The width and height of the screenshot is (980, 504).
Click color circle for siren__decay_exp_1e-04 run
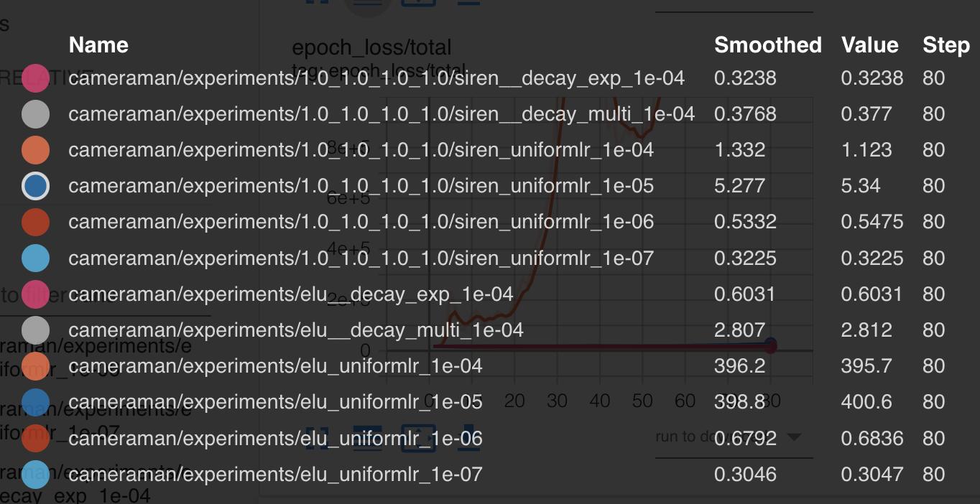pos(36,78)
